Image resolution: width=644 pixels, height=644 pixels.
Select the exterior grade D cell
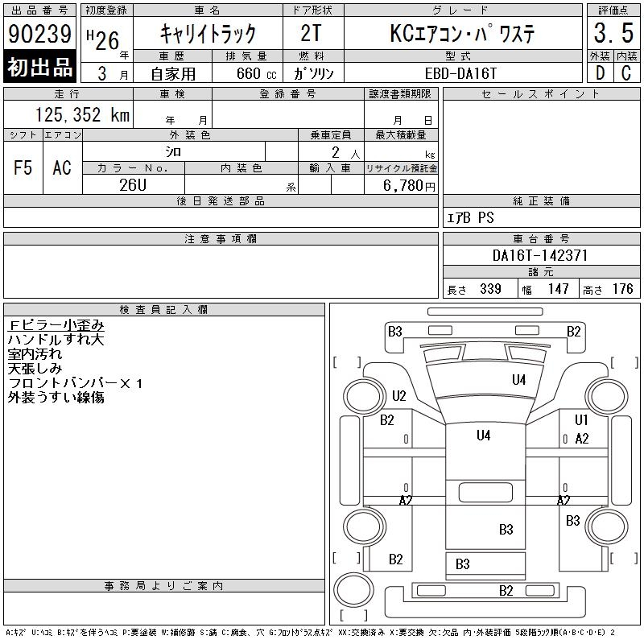click(599, 72)
